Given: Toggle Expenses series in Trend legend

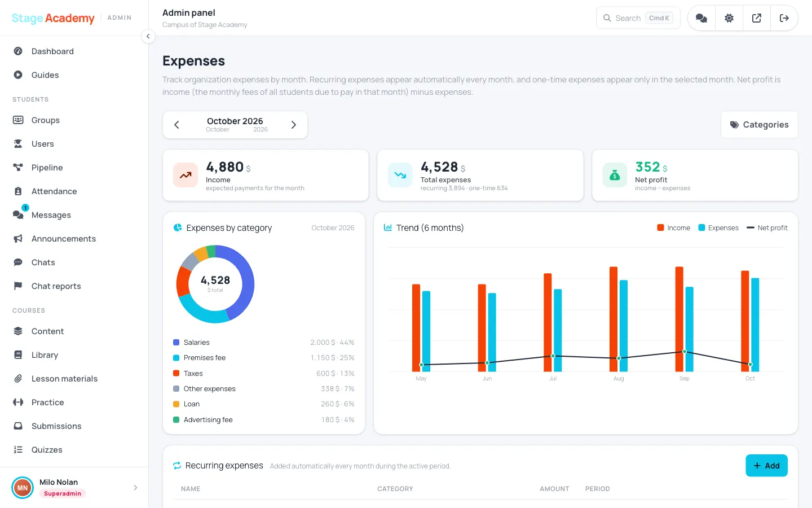Looking at the screenshot, I should click(718, 228).
